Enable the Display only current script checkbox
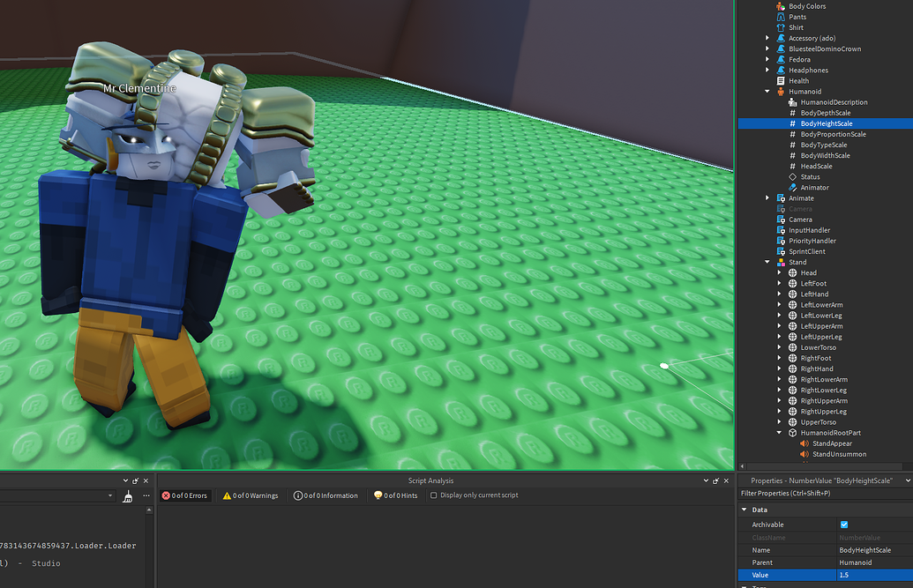913x588 pixels. (x=433, y=495)
